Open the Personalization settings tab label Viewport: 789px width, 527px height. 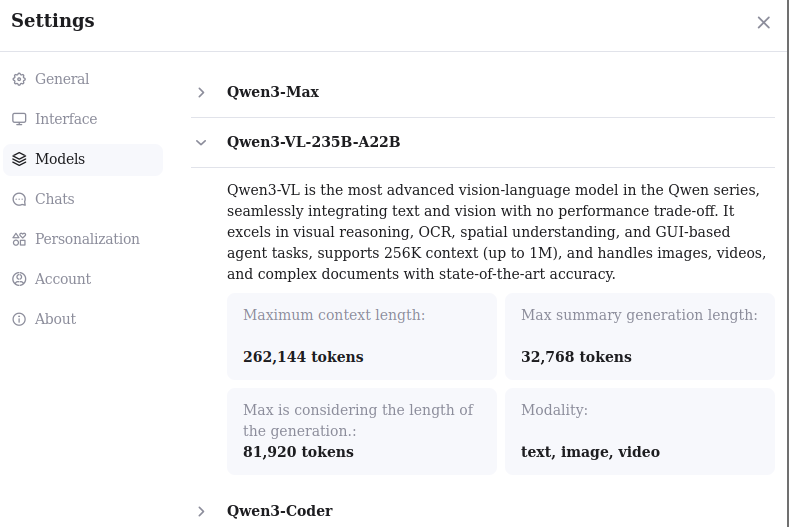coord(87,239)
